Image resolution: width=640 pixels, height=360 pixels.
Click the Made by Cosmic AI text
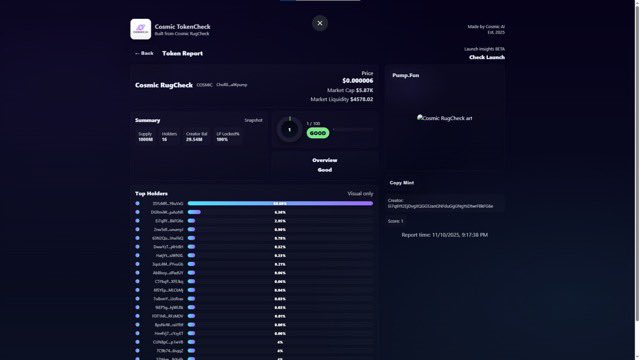tap(486, 27)
